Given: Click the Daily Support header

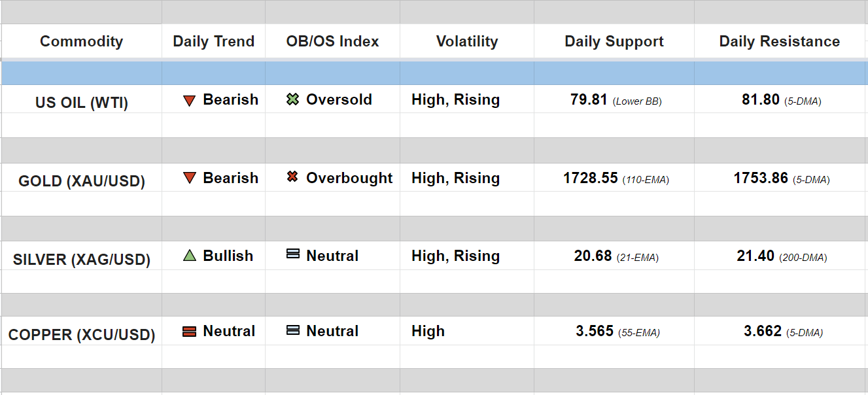Looking at the screenshot, I should [614, 41].
